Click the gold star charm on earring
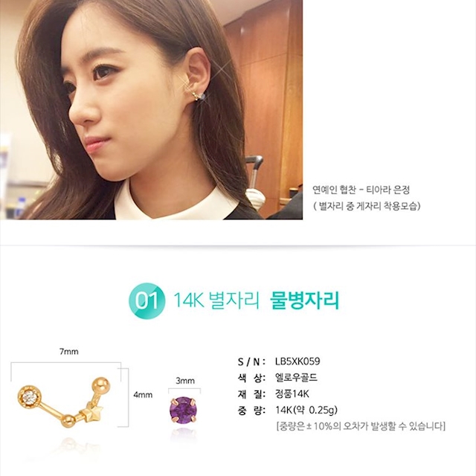The image size is (476, 476). point(91,412)
